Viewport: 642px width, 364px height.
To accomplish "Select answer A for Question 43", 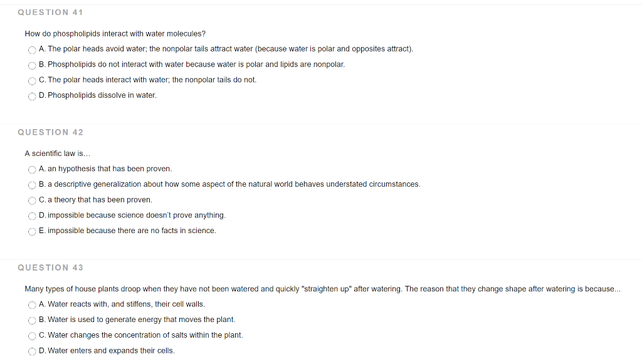I will 32,305.
